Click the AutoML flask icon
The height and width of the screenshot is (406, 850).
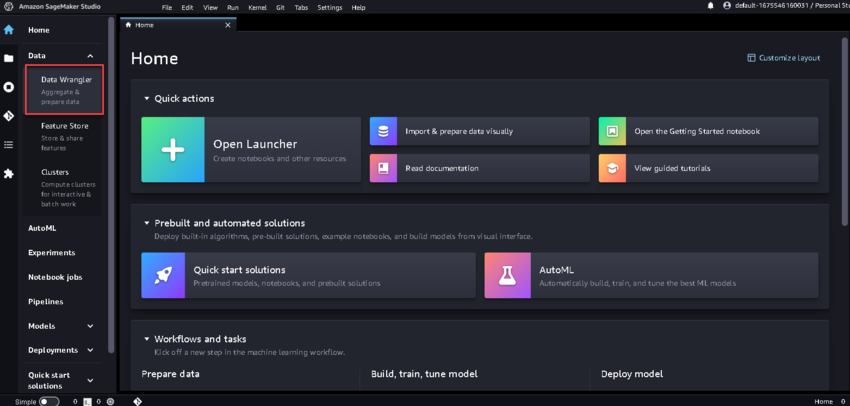point(507,275)
